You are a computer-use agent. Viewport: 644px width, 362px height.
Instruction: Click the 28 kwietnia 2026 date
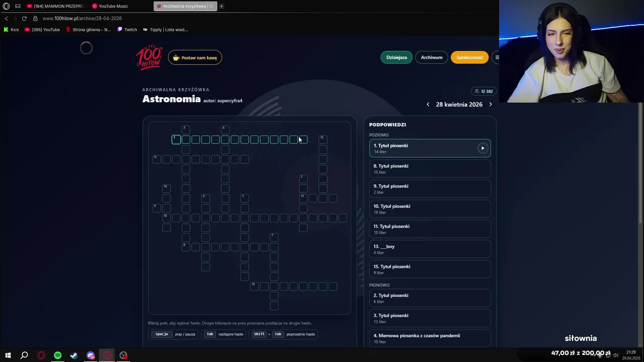coord(459,105)
